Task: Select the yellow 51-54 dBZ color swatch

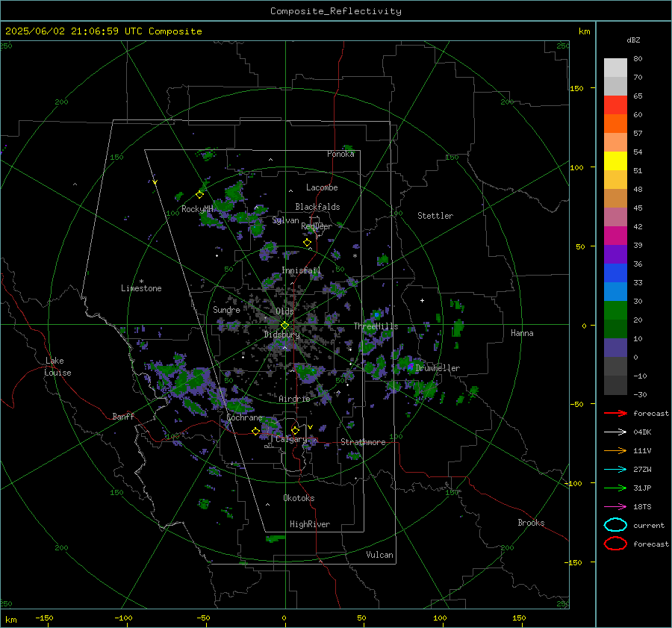Action: pyautogui.click(x=615, y=161)
